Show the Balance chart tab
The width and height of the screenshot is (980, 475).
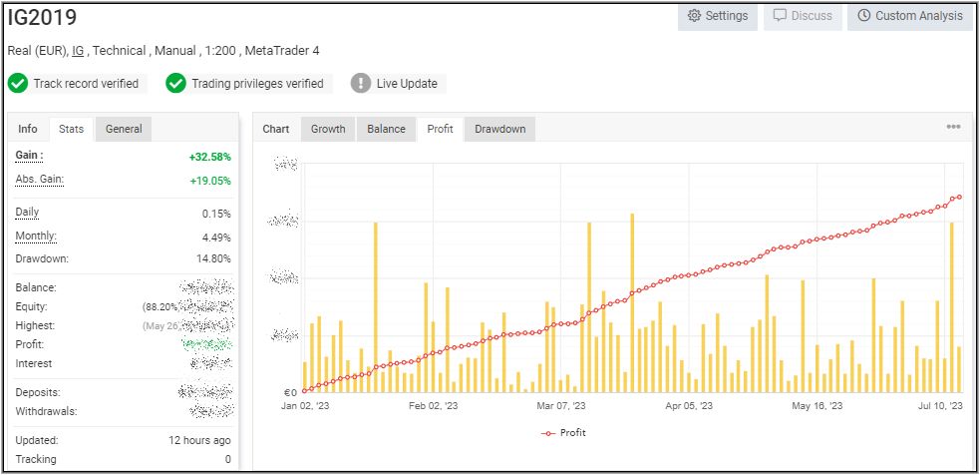[386, 129]
